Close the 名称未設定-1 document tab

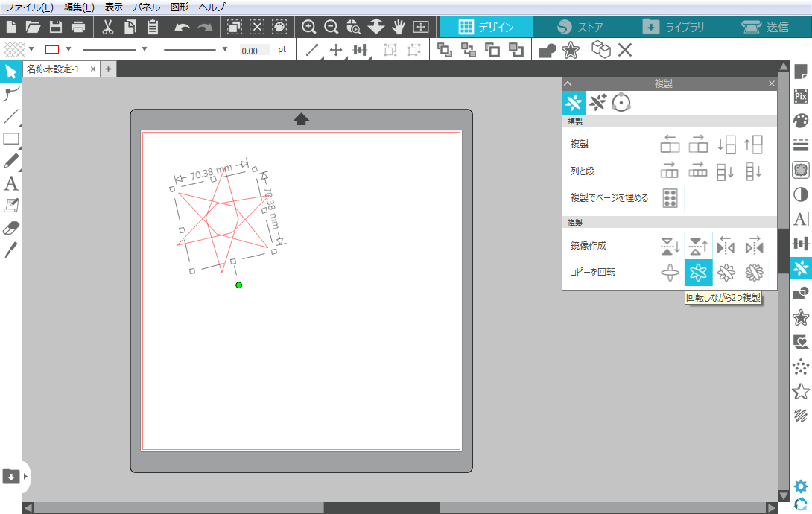(x=92, y=69)
